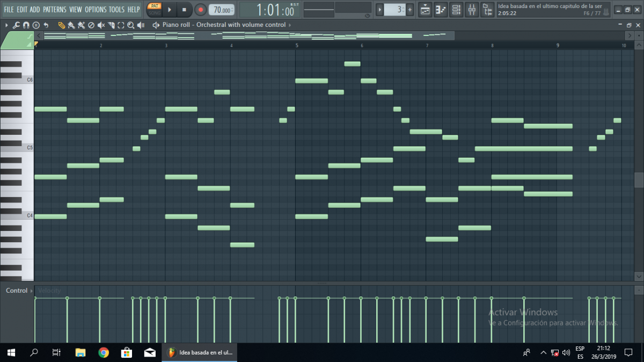Open the Channel rack view

456,9
